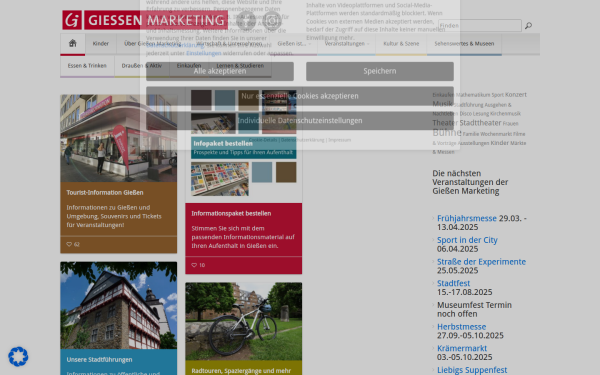This screenshot has height=375, width=600.
Task: Open the Krämermarkt event link
Action: click(x=462, y=348)
